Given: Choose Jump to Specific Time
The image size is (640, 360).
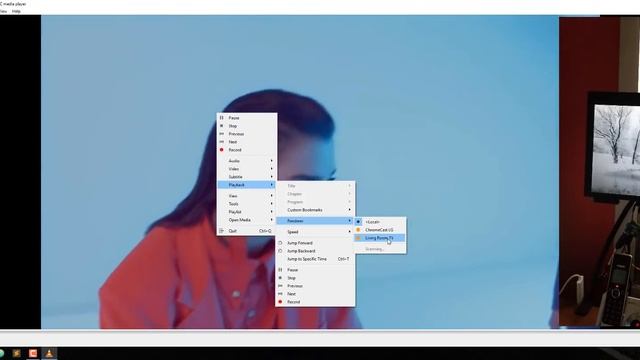Looking at the screenshot, I should 315,259.
